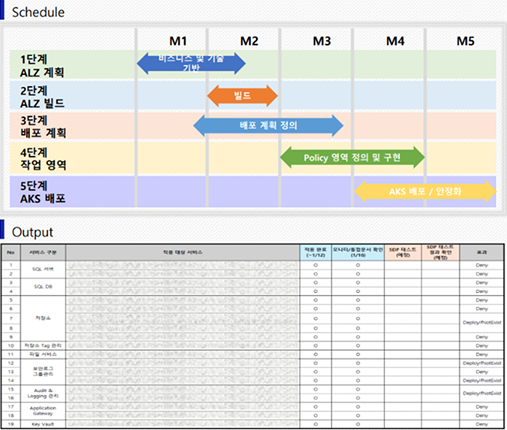Screen dimensions: 507x430
Task: Click the 'Deny' value in row 13
Action: [482, 372]
